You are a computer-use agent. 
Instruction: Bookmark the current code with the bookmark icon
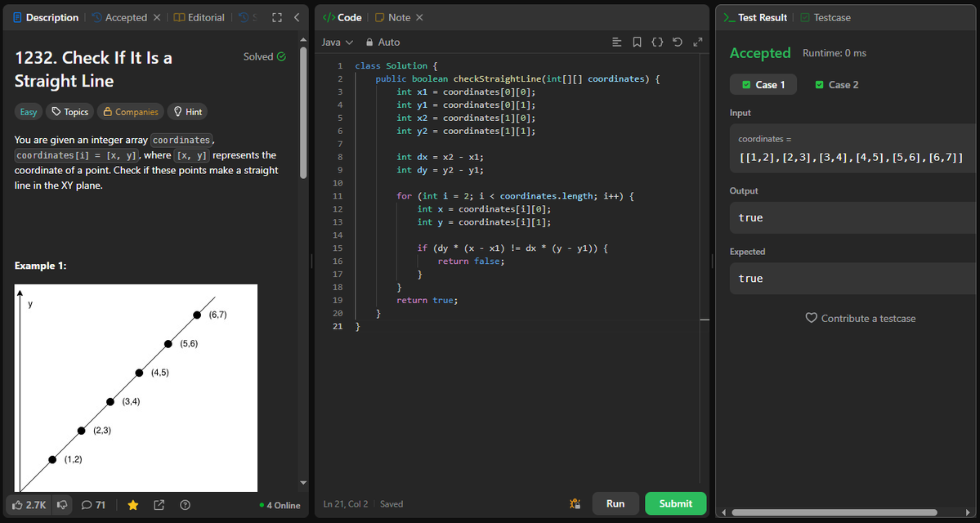pos(637,42)
